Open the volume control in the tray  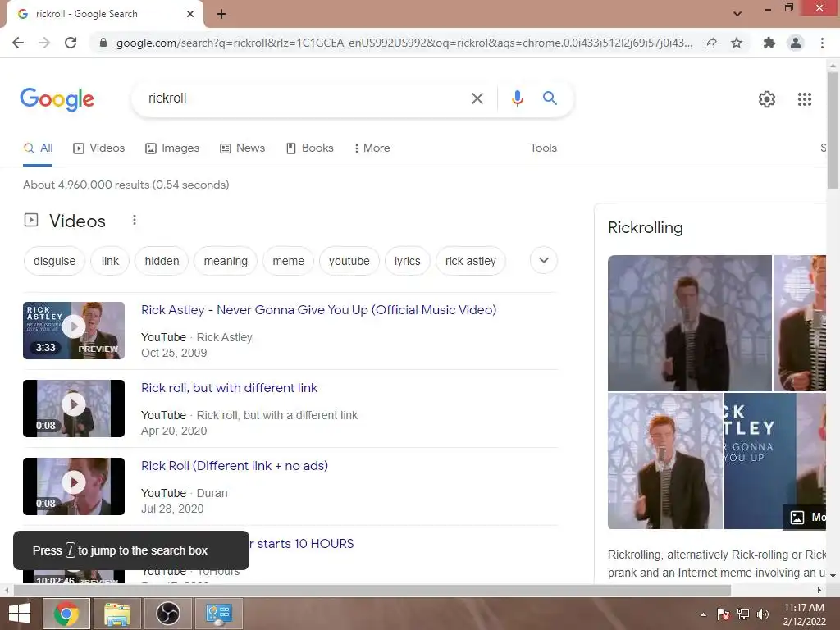(x=762, y=614)
